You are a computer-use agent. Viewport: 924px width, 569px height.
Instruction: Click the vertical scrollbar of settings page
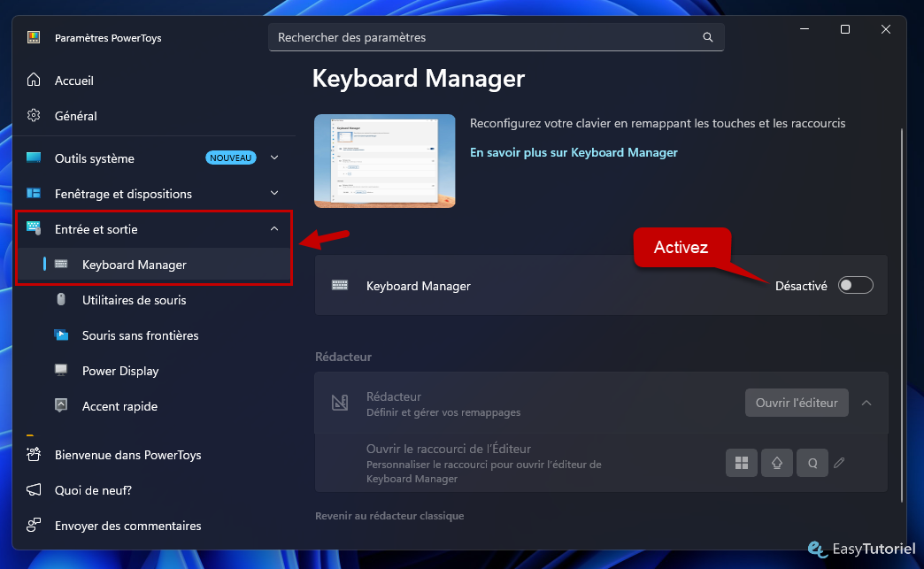(x=902, y=315)
